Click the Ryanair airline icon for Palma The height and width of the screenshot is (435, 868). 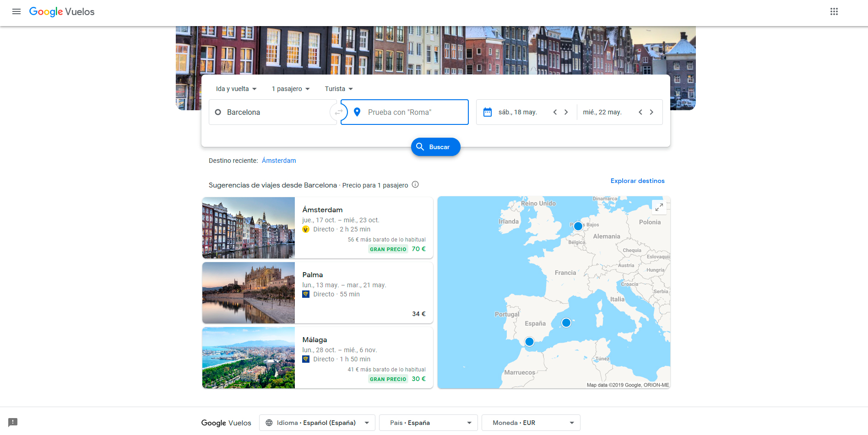tap(306, 294)
